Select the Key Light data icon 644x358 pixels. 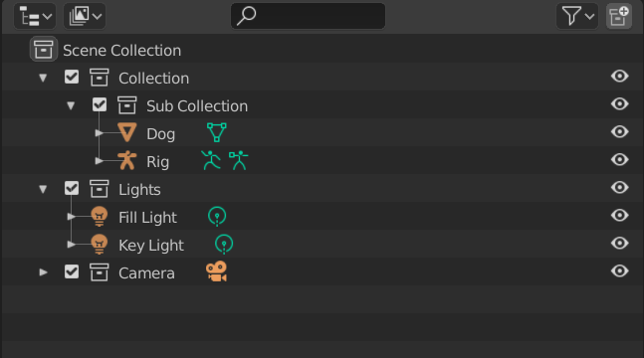pyautogui.click(x=224, y=245)
